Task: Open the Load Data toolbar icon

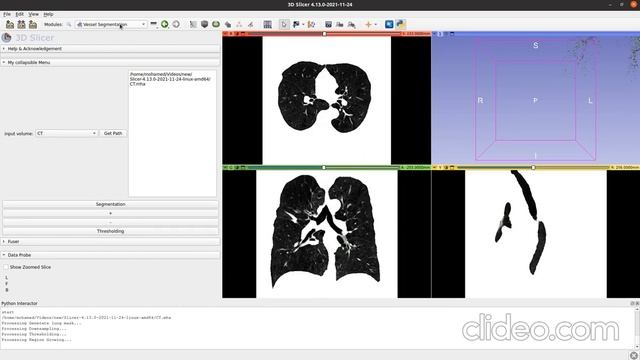Action: (10, 24)
